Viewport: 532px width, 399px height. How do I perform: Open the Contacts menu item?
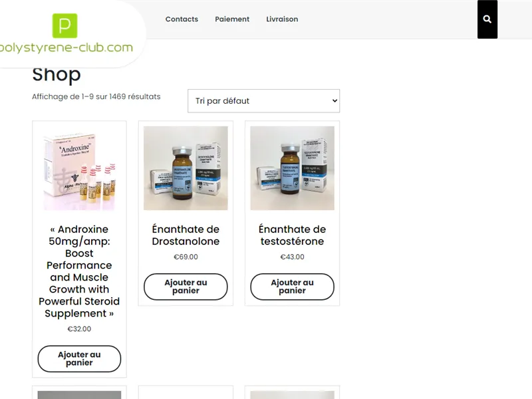coord(182,19)
